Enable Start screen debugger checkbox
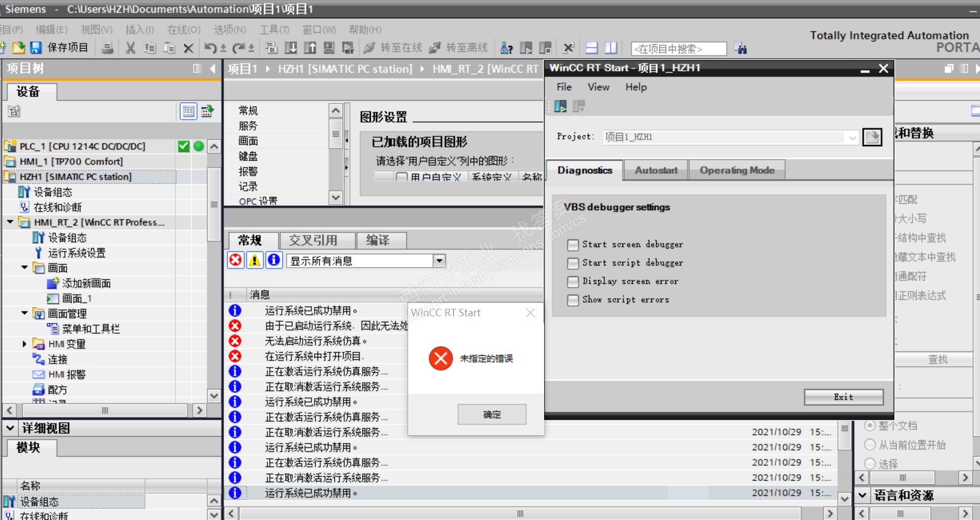 pos(572,245)
